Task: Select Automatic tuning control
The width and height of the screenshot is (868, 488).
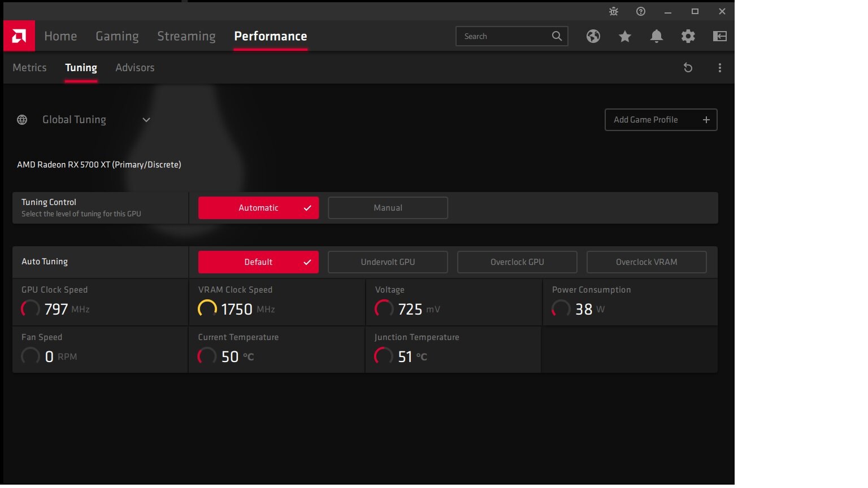Action: point(258,208)
